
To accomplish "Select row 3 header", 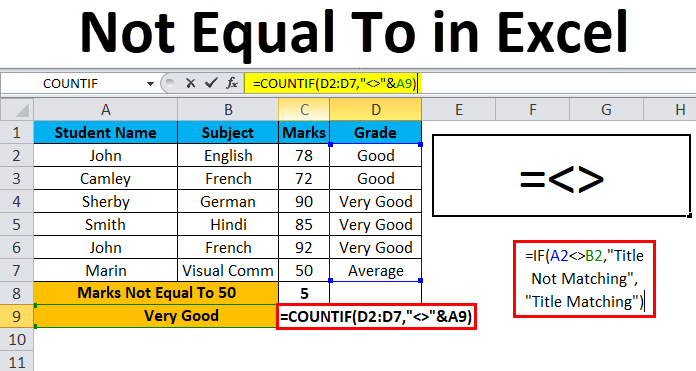I will pyautogui.click(x=17, y=178).
